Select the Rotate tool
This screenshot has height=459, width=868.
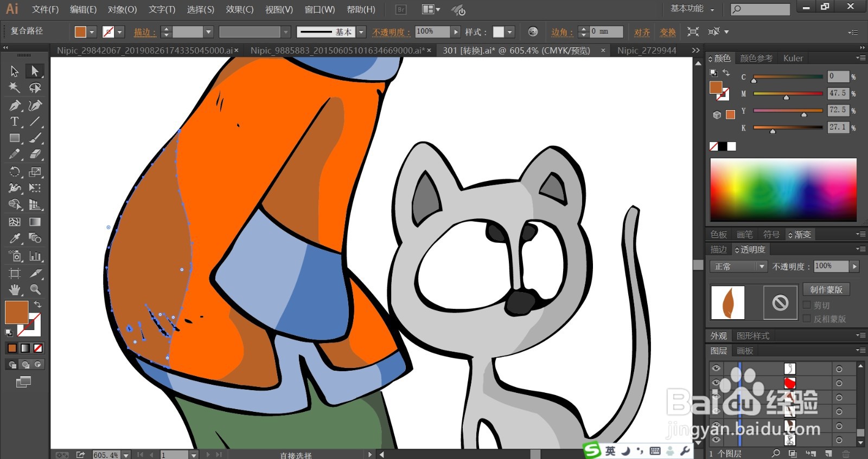pyautogui.click(x=15, y=172)
